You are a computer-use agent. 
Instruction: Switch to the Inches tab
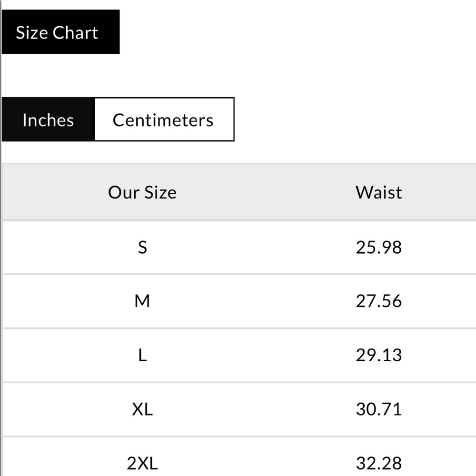pos(48,119)
